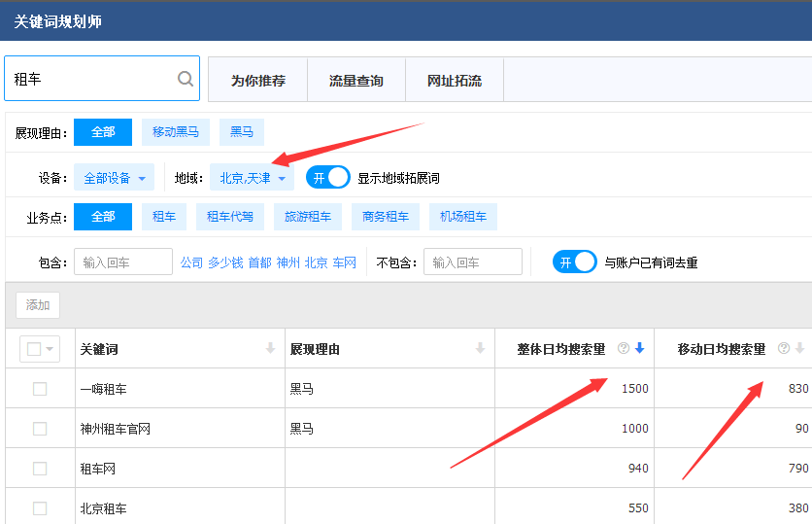
Task: Sort by 整体日均搜索量 blue arrow
Action: [639, 348]
